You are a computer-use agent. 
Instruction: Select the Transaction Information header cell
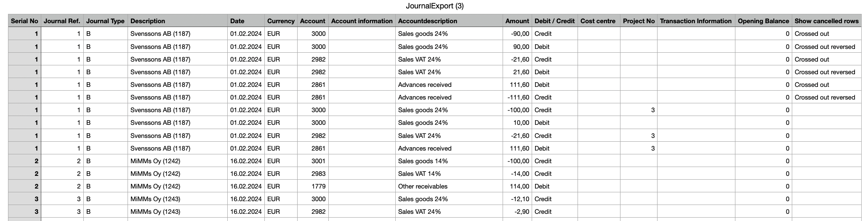coord(696,21)
